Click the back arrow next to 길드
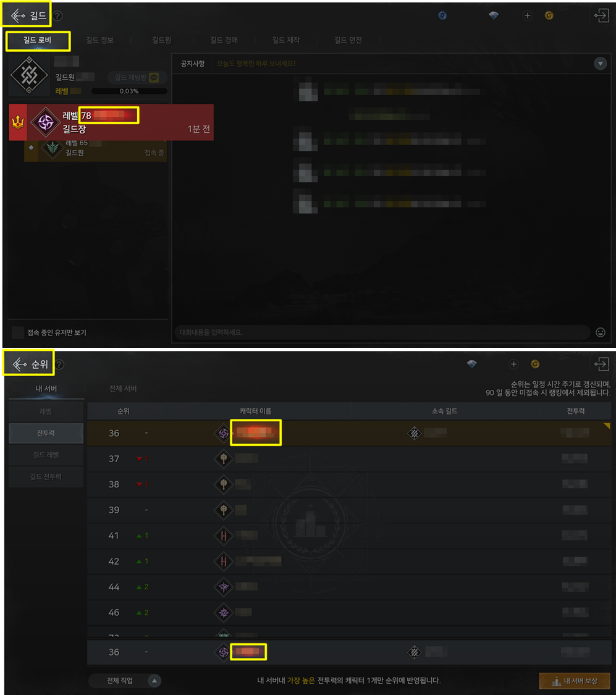The width and height of the screenshot is (616, 695). point(18,16)
